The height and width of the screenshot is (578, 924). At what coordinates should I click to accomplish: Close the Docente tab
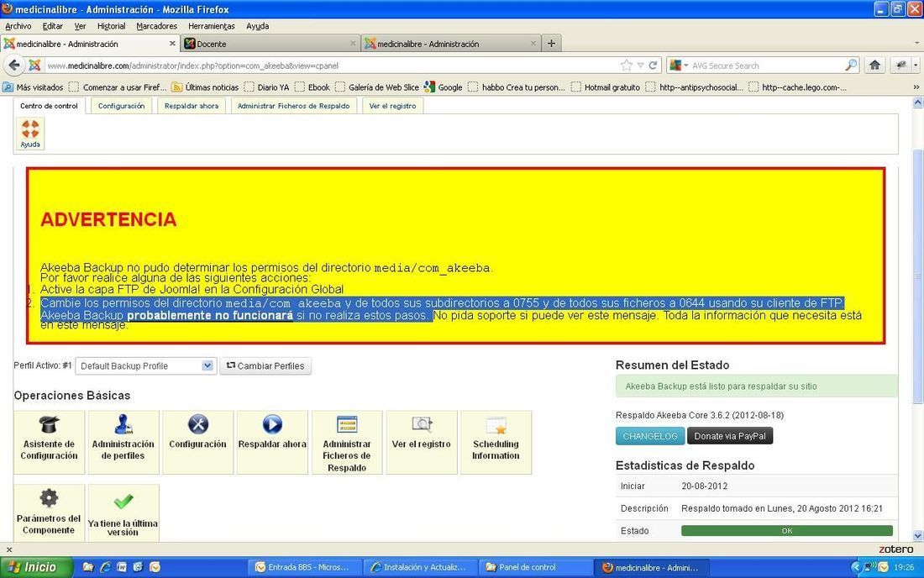[x=353, y=44]
